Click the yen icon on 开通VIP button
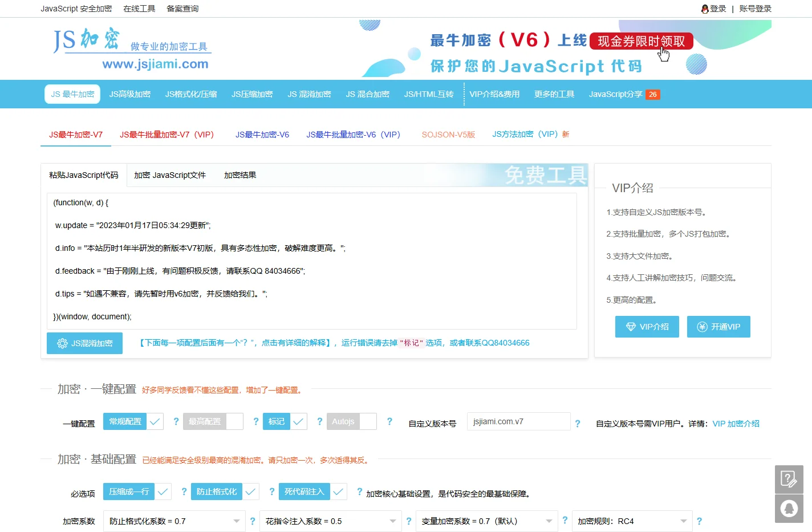 pos(703,327)
